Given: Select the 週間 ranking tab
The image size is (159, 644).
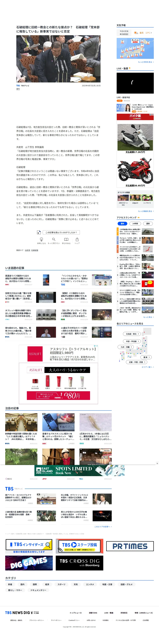Looking at the screenshot, I should tap(148, 223).
